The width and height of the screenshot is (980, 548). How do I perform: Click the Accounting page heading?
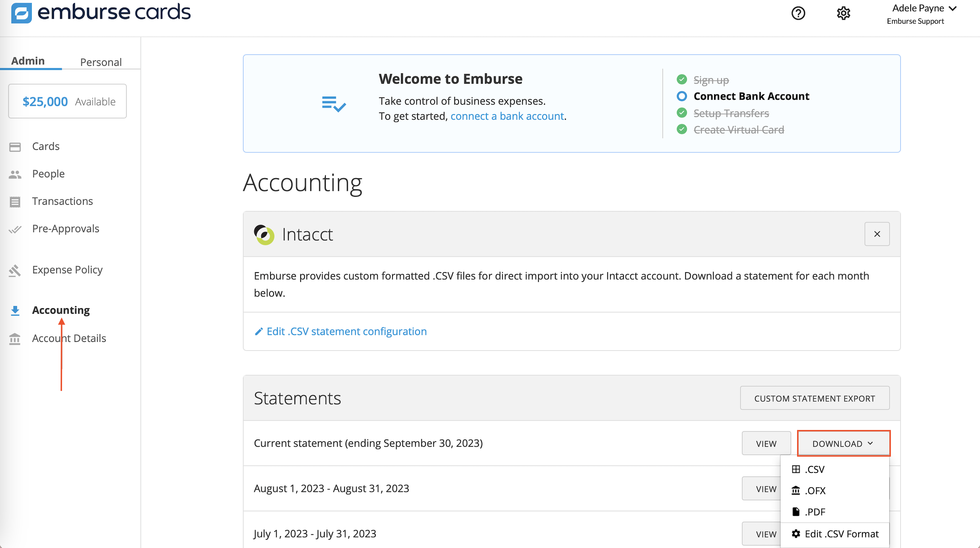(302, 183)
